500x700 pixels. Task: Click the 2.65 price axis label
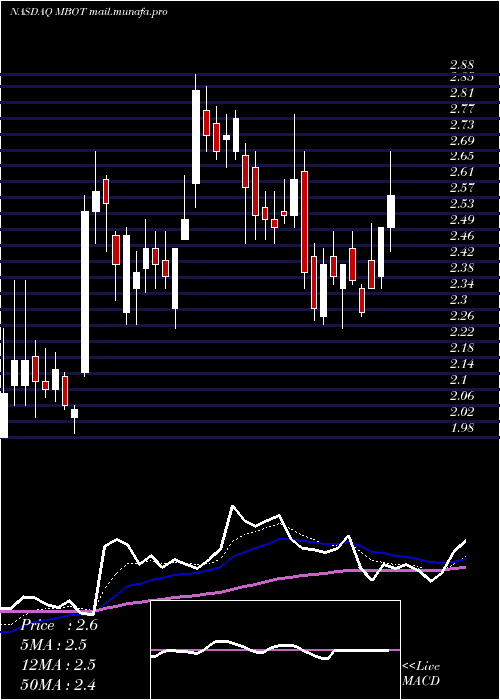(x=462, y=156)
